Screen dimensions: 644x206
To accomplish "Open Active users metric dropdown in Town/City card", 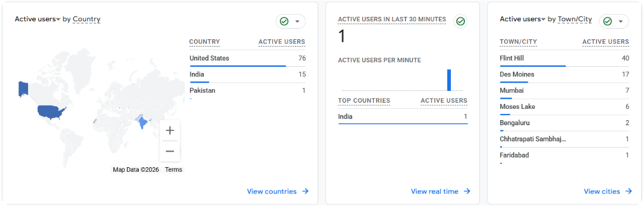I will click(x=522, y=19).
